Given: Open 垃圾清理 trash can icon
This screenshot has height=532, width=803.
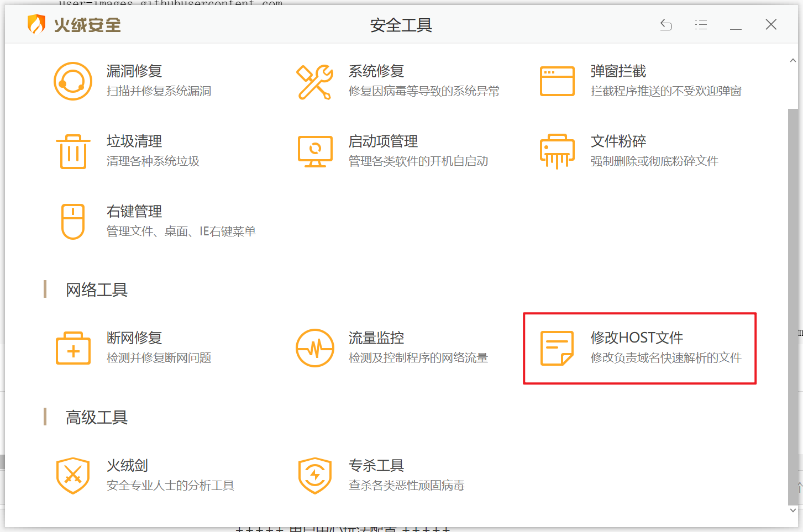Looking at the screenshot, I should point(73,151).
